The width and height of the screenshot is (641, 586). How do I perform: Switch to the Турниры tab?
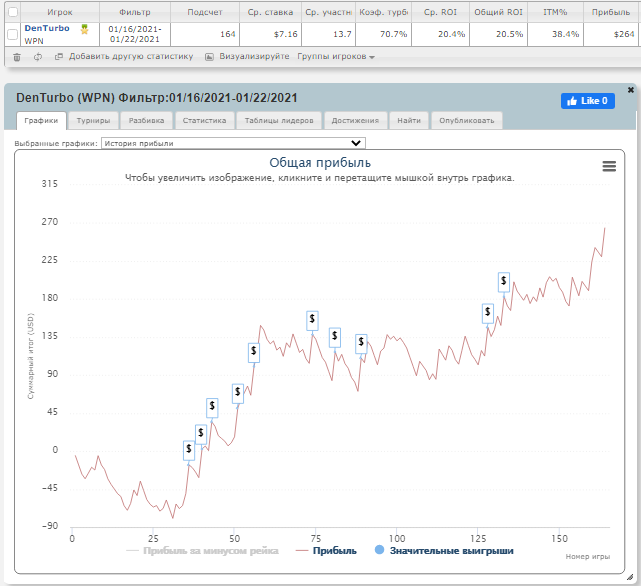click(x=93, y=120)
